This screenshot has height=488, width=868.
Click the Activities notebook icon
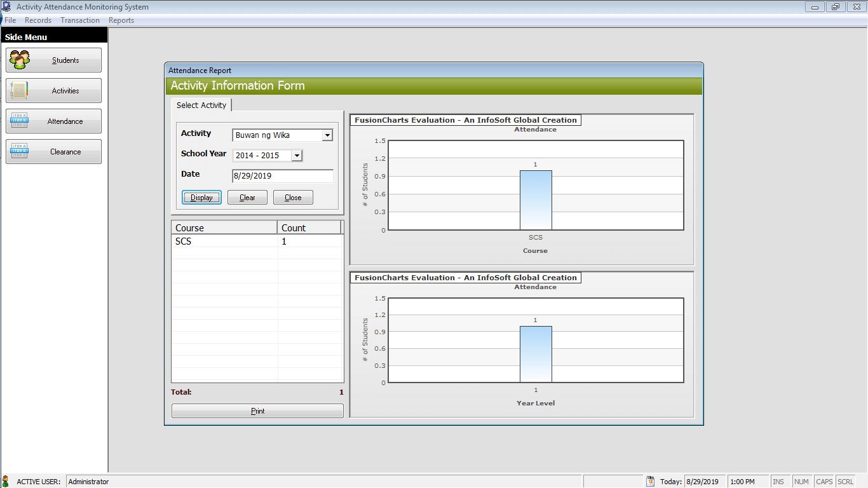point(20,91)
